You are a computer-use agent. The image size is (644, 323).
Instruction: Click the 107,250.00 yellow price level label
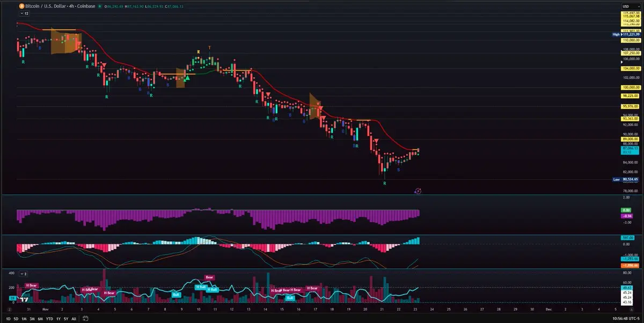pyautogui.click(x=631, y=53)
